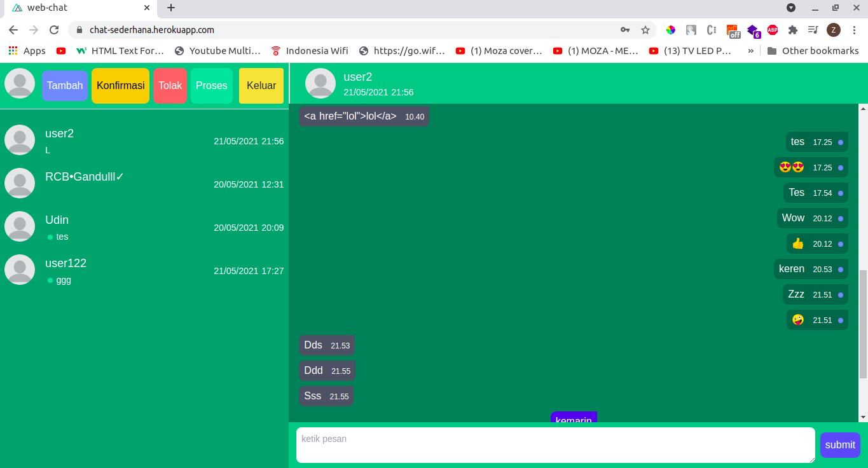The image size is (868, 468).
Task: Click RCB•Gandulll avatar in contact list
Action: (x=20, y=183)
